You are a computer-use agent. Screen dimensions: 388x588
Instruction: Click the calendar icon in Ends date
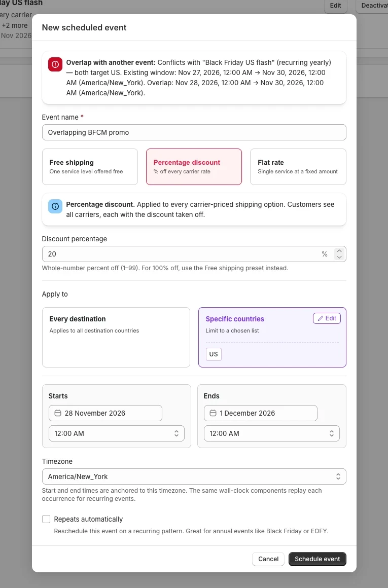coord(213,413)
